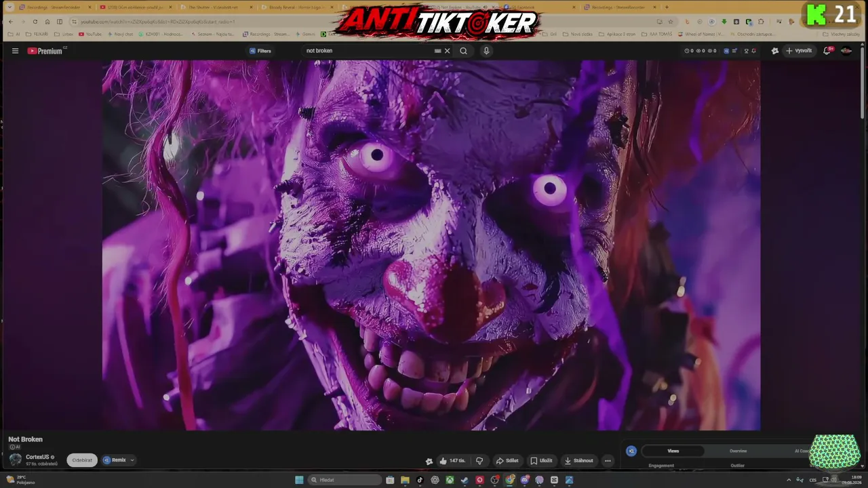Screen dimensions: 868x488
Task: Clear the search text with the X
Action: click(x=447, y=51)
